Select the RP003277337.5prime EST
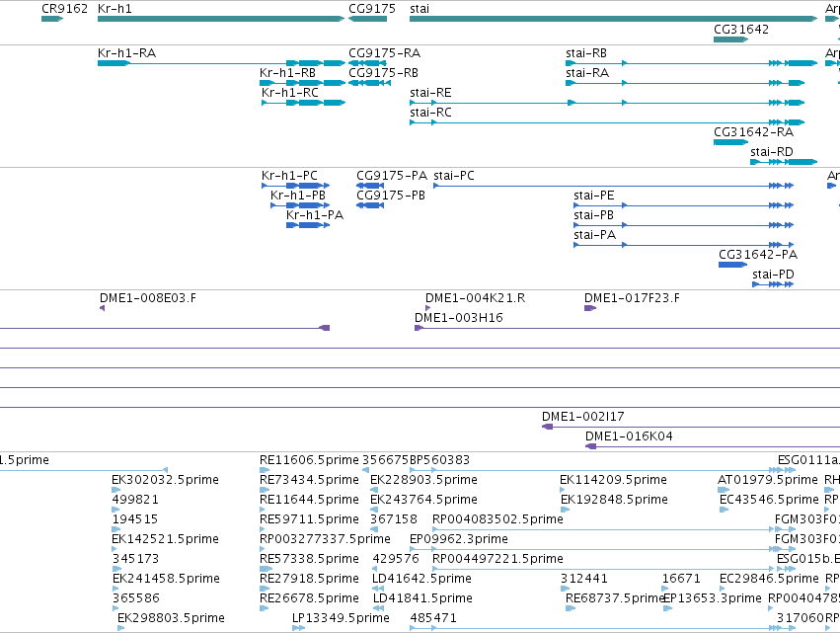This screenshot has height=633, width=840. tap(263, 549)
